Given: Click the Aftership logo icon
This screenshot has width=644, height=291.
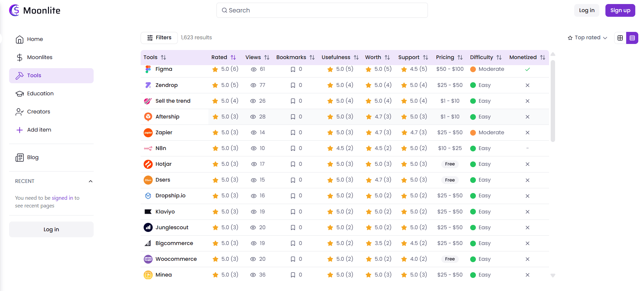Looking at the screenshot, I should pyautogui.click(x=148, y=117).
